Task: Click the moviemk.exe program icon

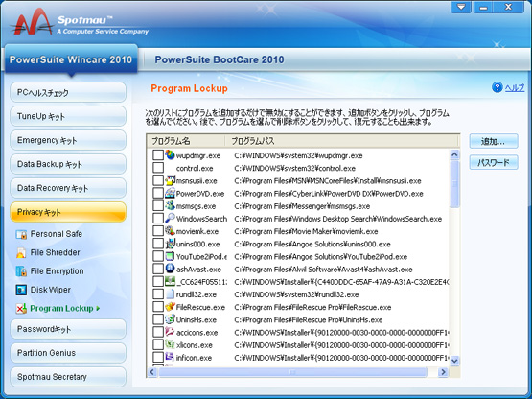Action: click(x=170, y=231)
